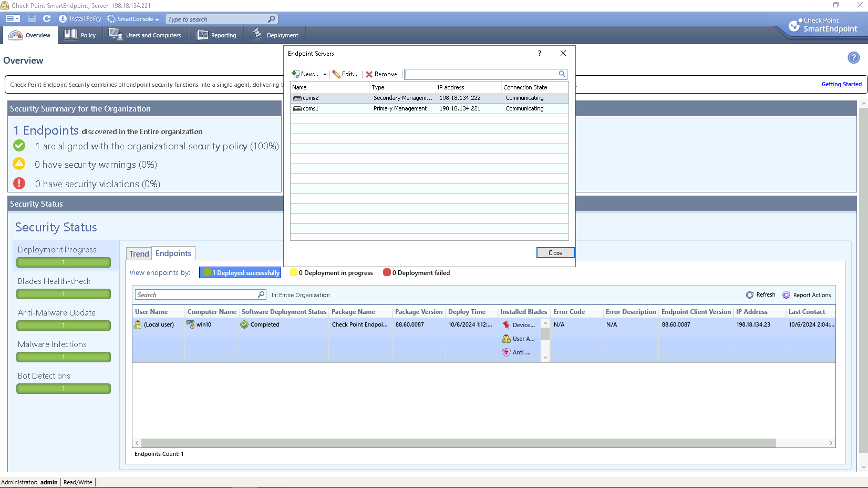
Task: Click the search magnifier in Endpoint Servers dialog
Action: (562, 74)
